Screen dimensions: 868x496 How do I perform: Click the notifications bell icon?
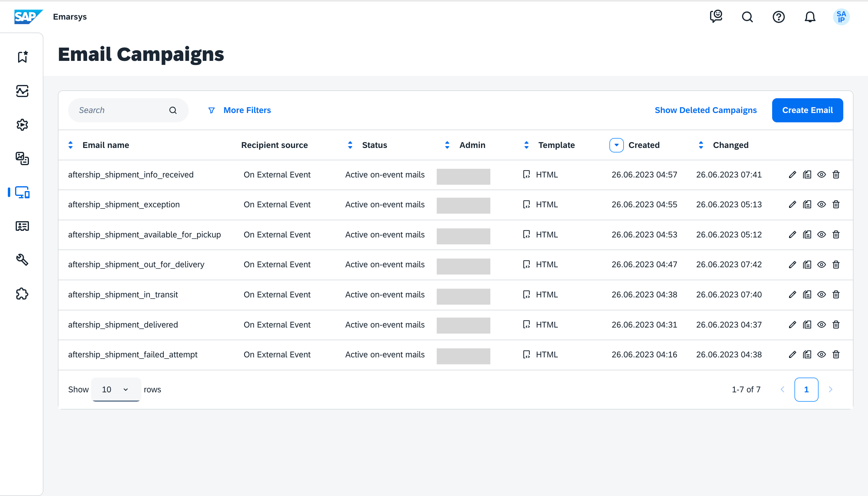click(x=810, y=17)
